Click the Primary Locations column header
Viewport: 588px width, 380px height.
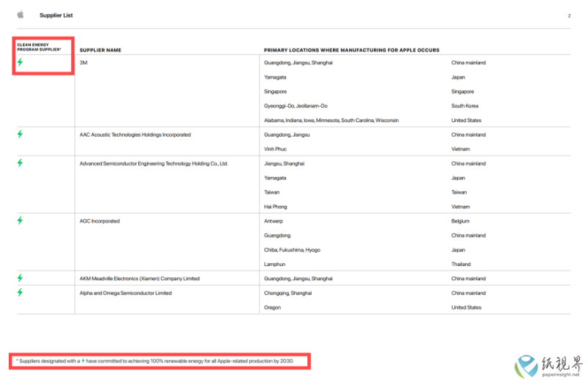(x=351, y=50)
